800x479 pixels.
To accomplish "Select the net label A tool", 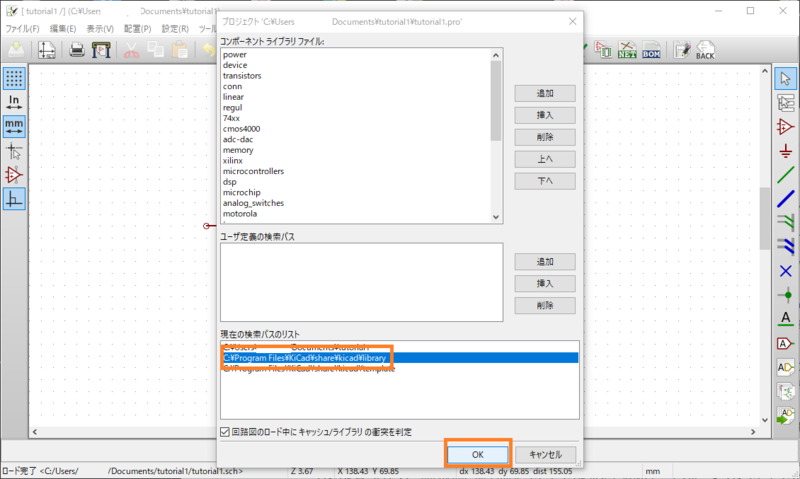I will click(785, 319).
